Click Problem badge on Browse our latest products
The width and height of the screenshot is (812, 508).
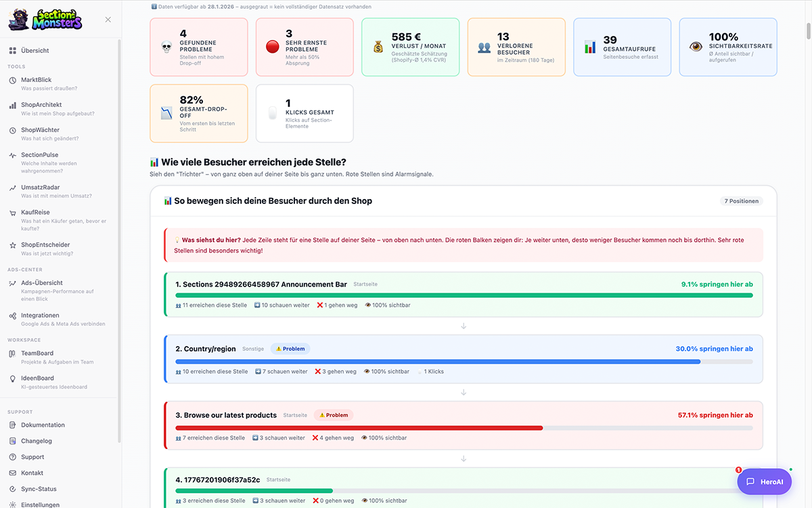click(x=334, y=415)
